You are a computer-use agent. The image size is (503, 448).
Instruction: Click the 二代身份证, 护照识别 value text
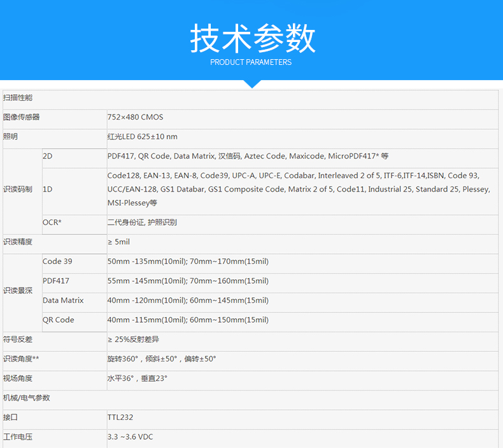[x=142, y=222]
